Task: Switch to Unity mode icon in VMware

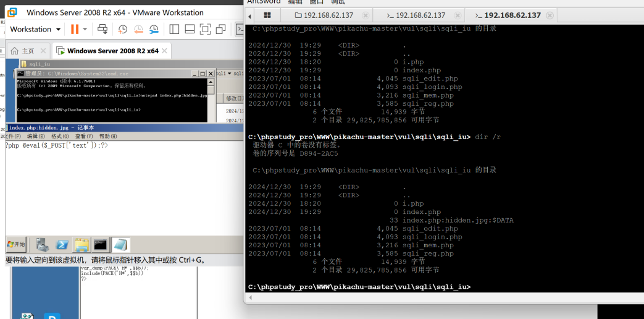Action: click(x=220, y=29)
